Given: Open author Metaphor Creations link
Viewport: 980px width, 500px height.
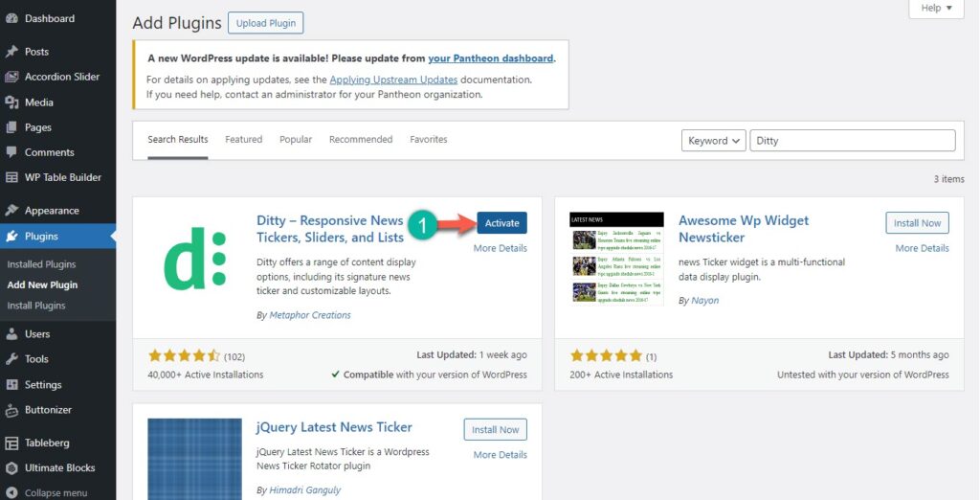Looking at the screenshot, I should (x=310, y=315).
